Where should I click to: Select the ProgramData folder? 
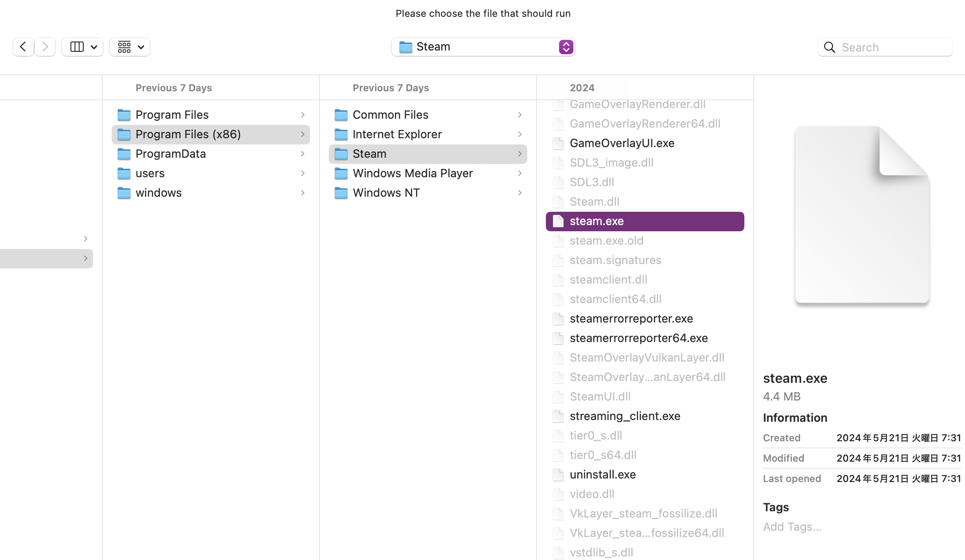171,154
